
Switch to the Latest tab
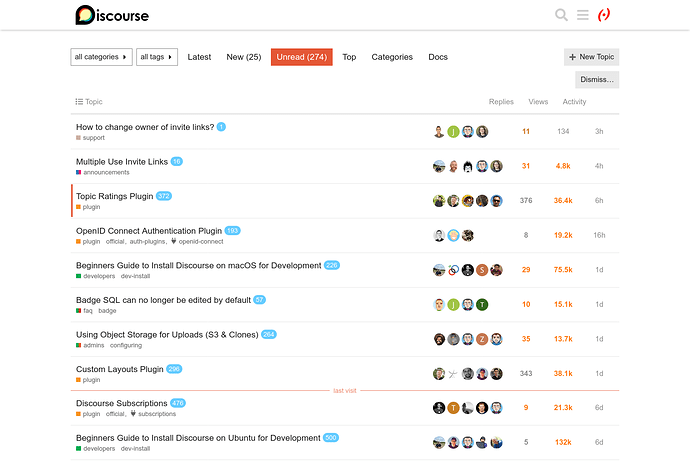pos(199,57)
